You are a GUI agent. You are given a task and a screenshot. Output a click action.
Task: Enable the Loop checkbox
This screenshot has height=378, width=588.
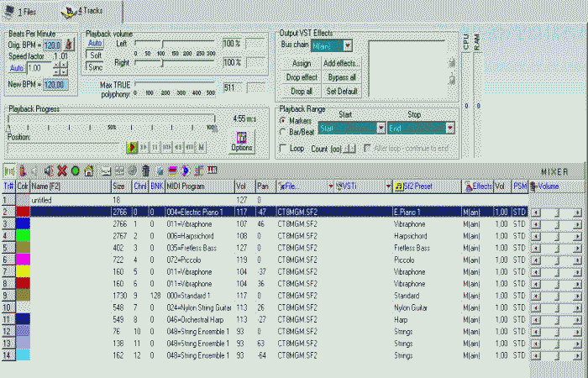[282, 148]
